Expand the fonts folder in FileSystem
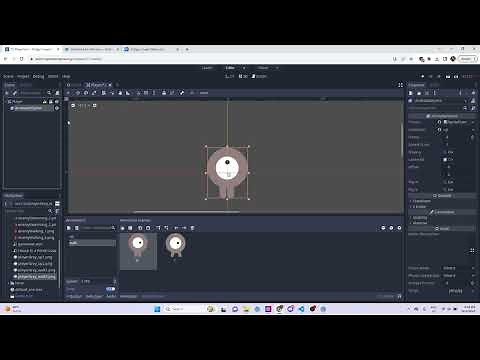The image size is (480, 360). [9, 283]
